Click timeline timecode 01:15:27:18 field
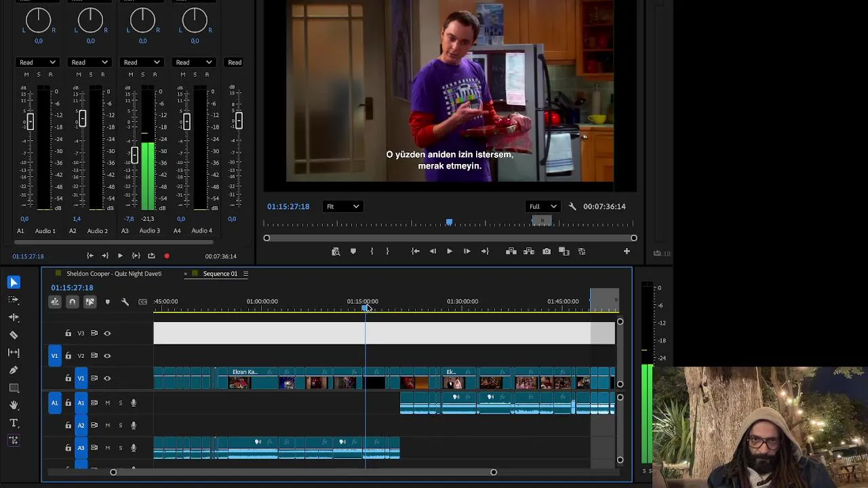This screenshot has height=488, width=868. click(72, 288)
